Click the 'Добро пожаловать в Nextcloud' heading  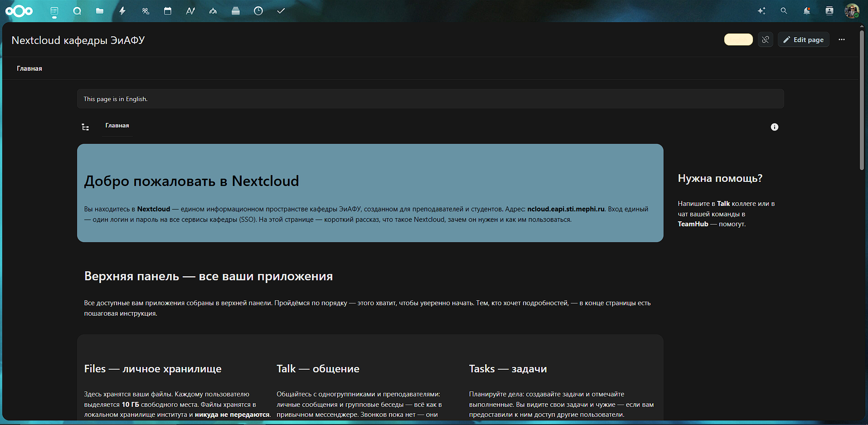point(191,181)
